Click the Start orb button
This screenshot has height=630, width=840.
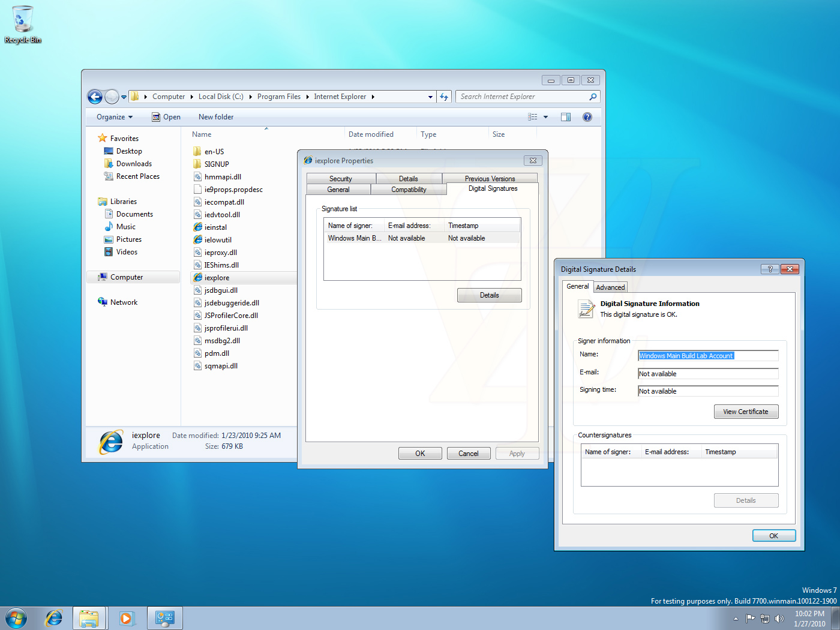16,618
